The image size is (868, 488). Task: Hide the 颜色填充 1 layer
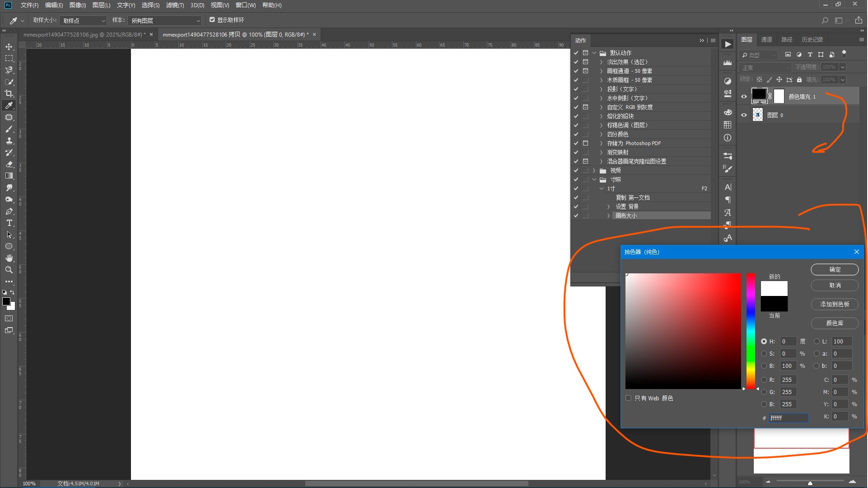pos(744,96)
